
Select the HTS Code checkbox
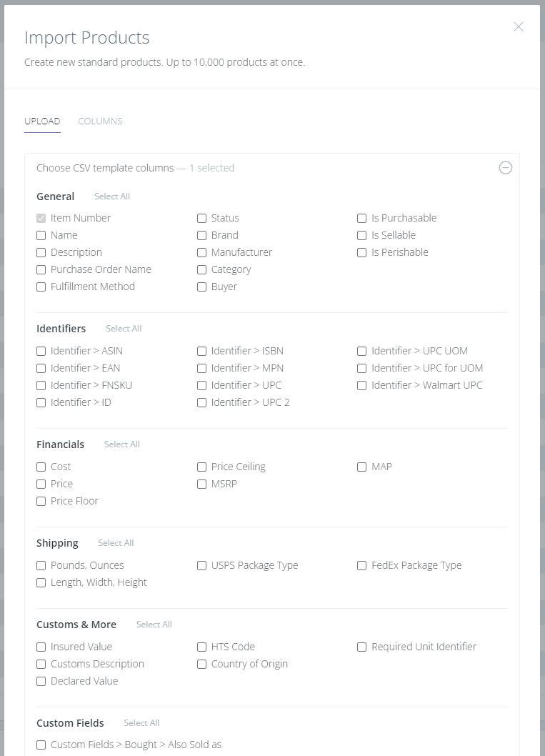click(202, 647)
